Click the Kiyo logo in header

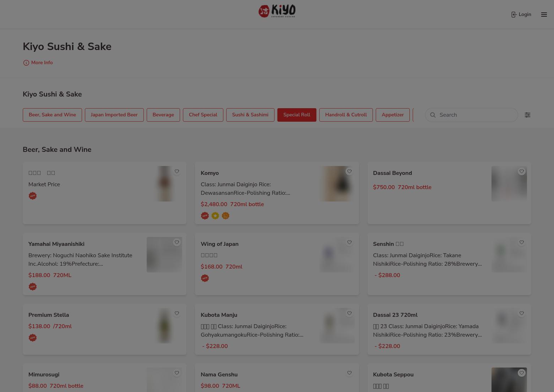pos(277,11)
